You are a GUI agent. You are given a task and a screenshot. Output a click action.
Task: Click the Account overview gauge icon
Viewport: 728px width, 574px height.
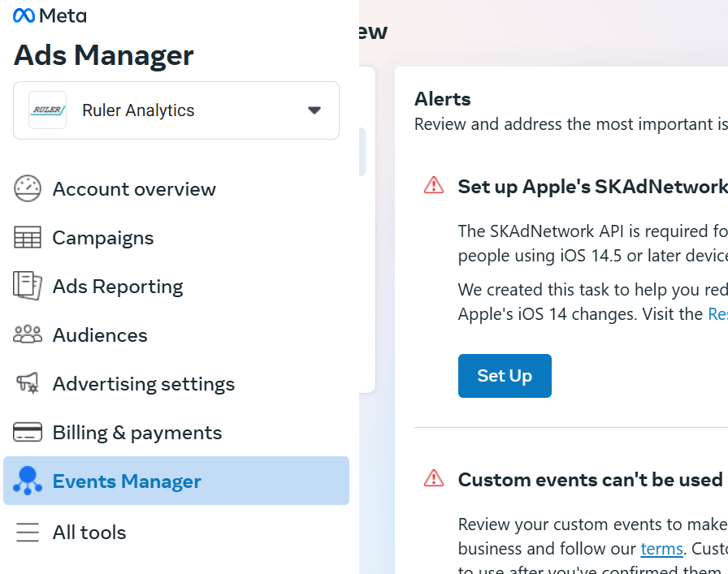point(28,189)
